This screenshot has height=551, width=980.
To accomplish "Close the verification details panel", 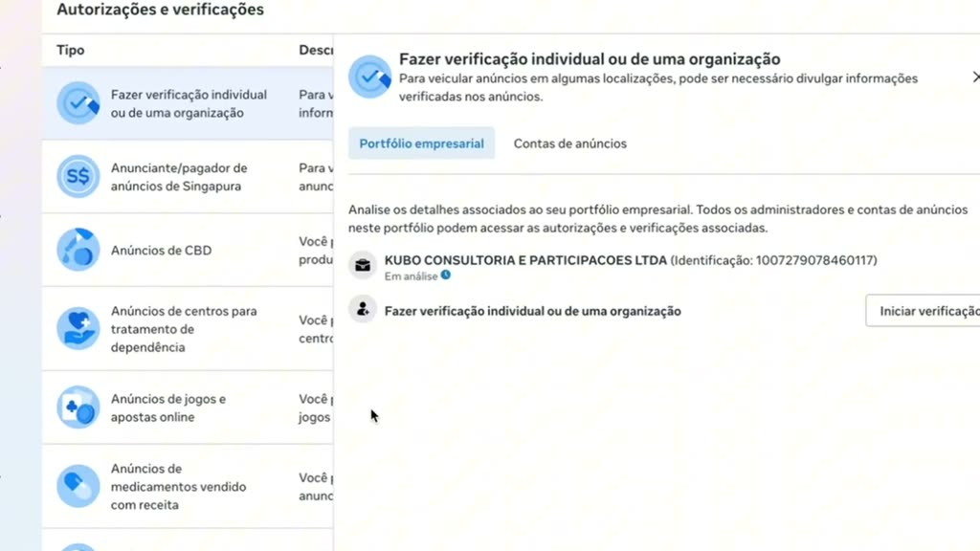I will click(x=975, y=77).
